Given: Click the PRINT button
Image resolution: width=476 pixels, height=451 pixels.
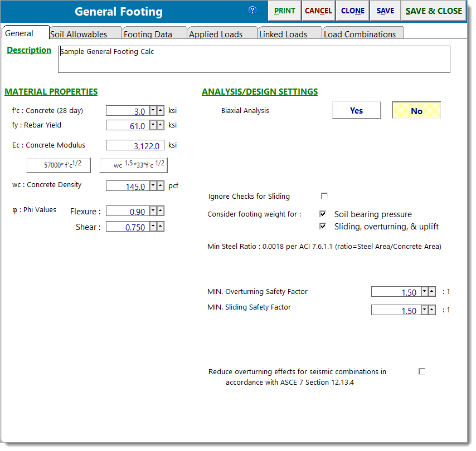Looking at the screenshot, I should [284, 11].
